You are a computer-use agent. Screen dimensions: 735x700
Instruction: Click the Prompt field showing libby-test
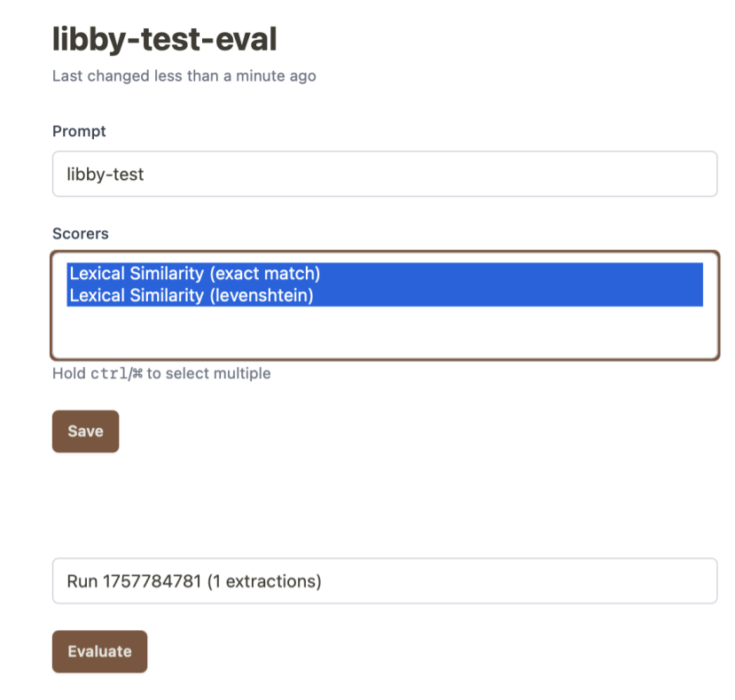click(x=384, y=175)
